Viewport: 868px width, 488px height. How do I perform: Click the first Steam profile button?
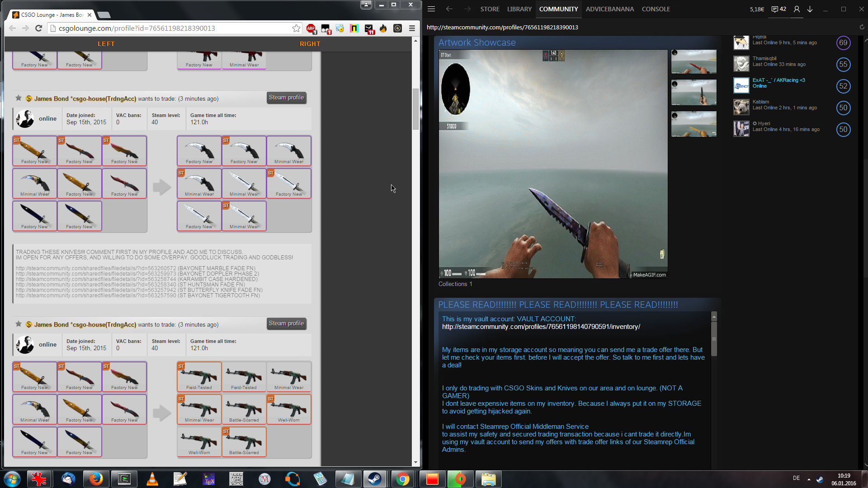pyautogui.click(x=286, y=98)
